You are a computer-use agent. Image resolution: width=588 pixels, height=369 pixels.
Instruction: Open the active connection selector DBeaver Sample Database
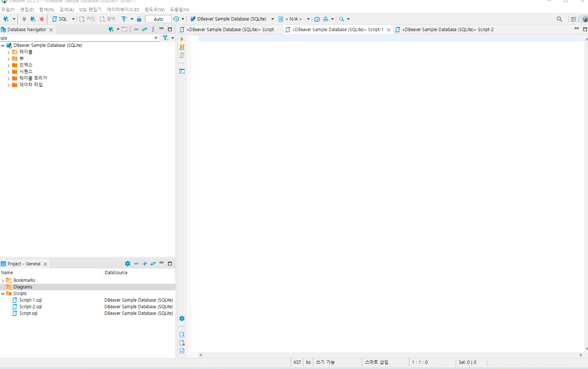click(x=232, y=19)
